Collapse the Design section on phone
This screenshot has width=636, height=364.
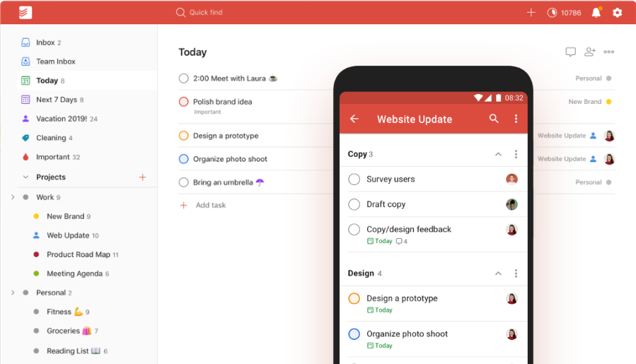coord(498,274)
